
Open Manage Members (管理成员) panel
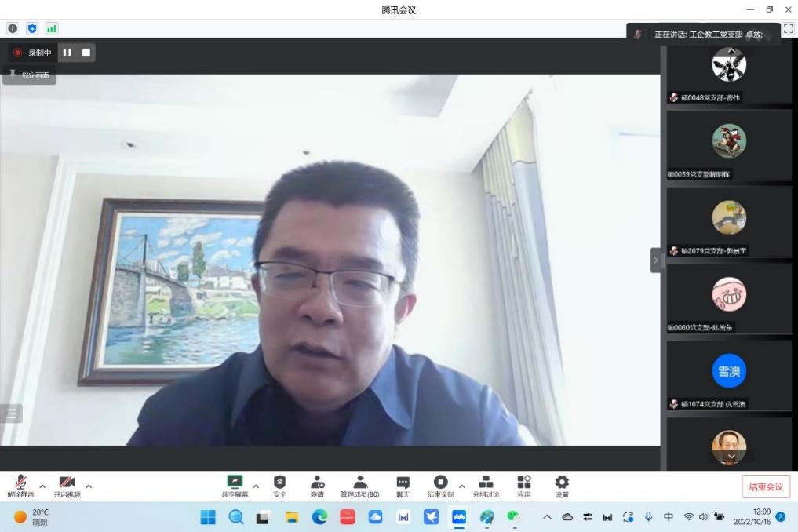pyautogui.click(x=359, y=486)
